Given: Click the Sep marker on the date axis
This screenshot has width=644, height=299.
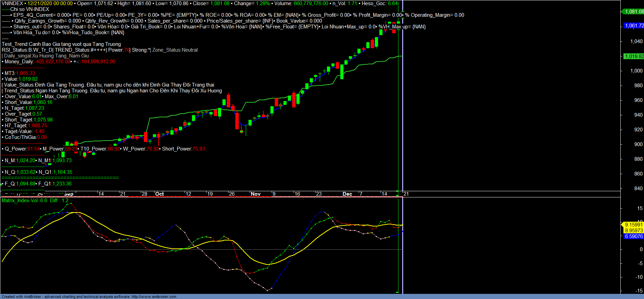Looking at the screenshot, I should pyautogui.click(x=69, y=194).
